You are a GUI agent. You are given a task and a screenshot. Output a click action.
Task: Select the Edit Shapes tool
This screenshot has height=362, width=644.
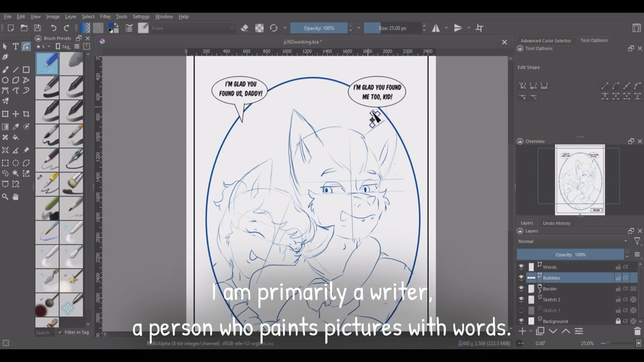tap(26, 46)
